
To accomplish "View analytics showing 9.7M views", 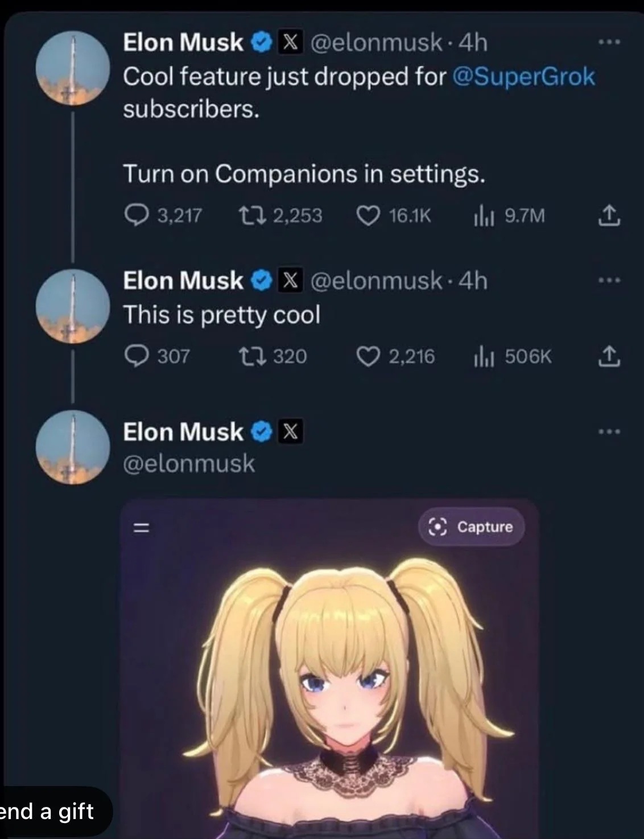I will tap(484, 216).
